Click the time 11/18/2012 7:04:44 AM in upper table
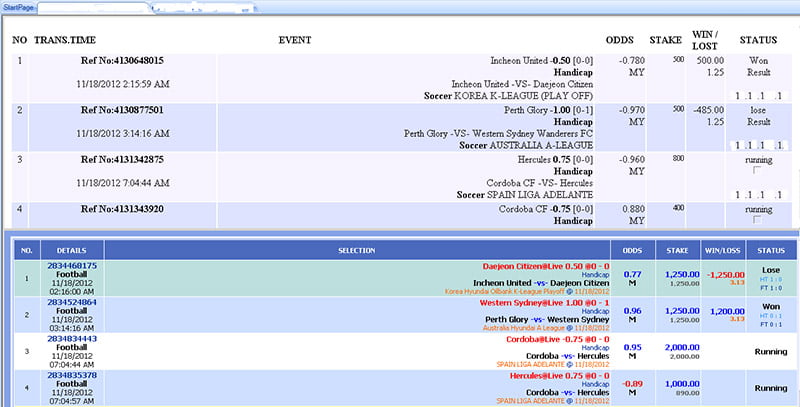This screenshot has height=407, width=800. click(x=123, y=183)
